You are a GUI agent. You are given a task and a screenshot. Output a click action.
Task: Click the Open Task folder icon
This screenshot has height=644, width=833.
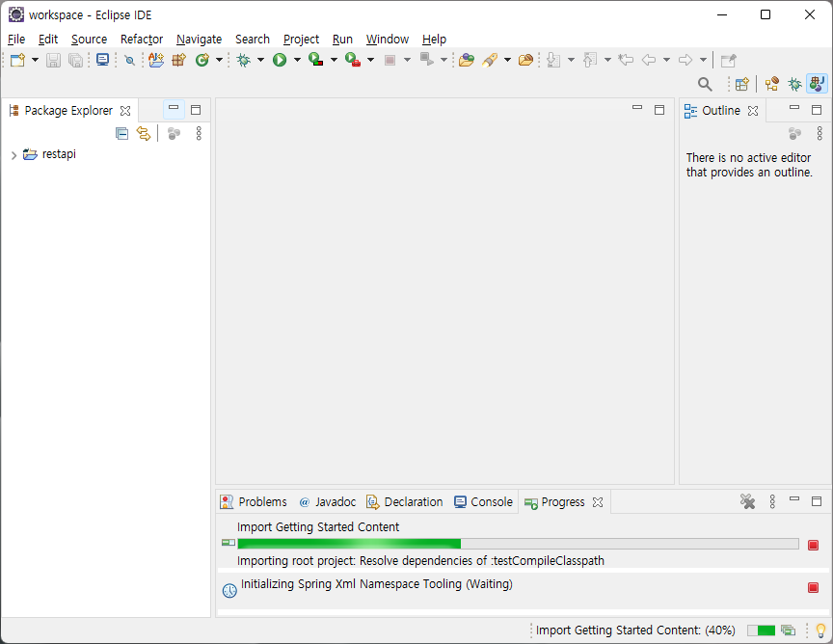pyautogui.click(x=525, y=60)
